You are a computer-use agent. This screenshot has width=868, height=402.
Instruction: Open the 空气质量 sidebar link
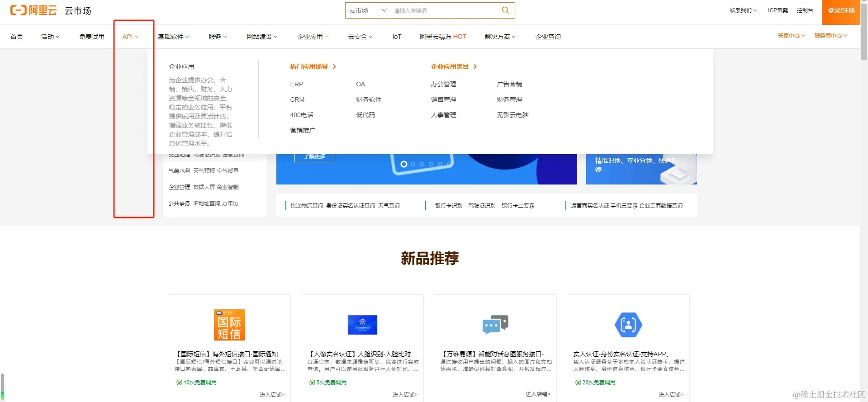[x=228, y=171]
